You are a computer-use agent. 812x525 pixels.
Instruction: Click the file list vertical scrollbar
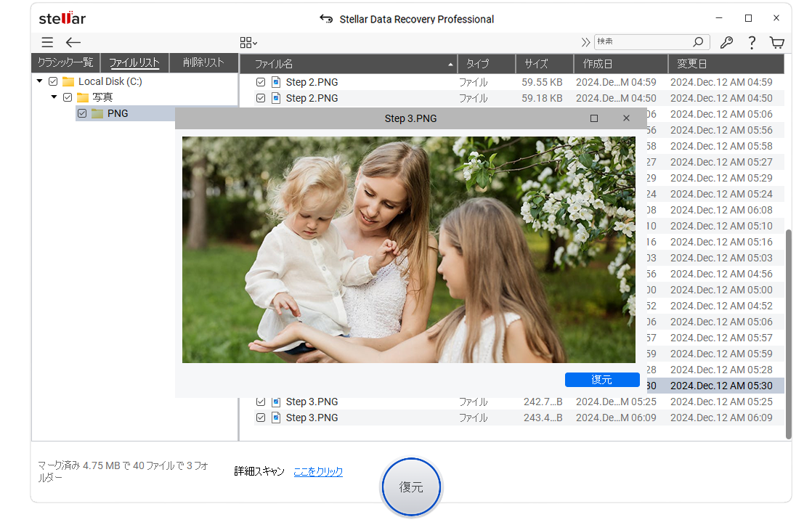tap(788, 334)
